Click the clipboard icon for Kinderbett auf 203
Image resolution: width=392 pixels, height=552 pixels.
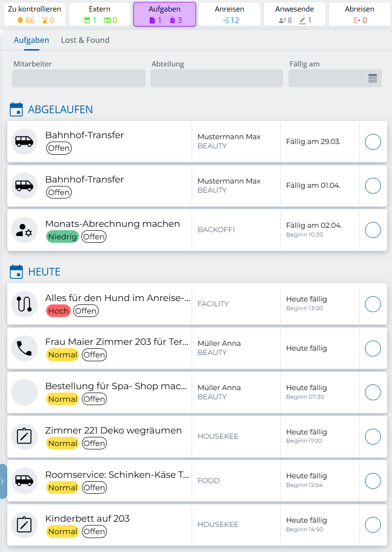tap(24, 525)
